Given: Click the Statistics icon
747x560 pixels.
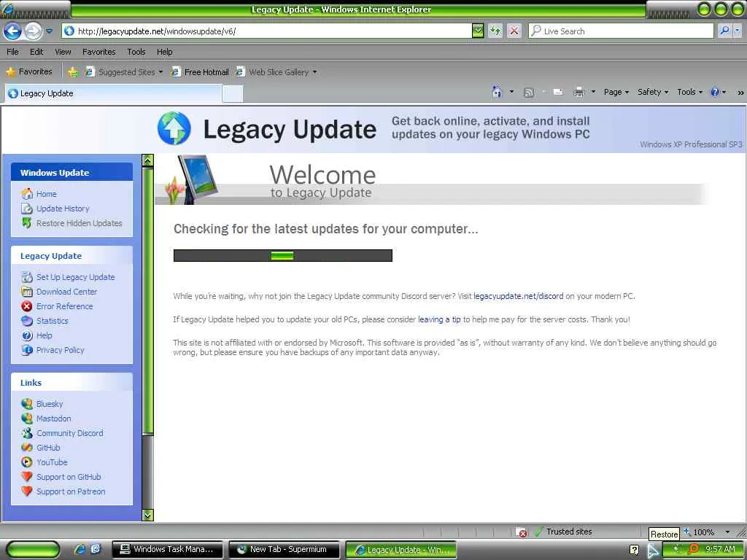Looking at the screenshot, I should (x=27, y=321).
